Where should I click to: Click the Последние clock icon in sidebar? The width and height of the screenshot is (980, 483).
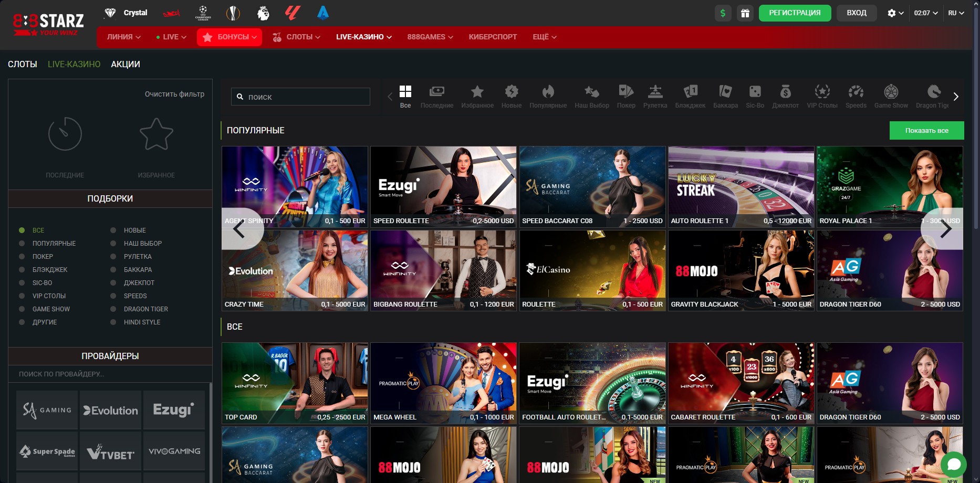[x=65, y=134]
